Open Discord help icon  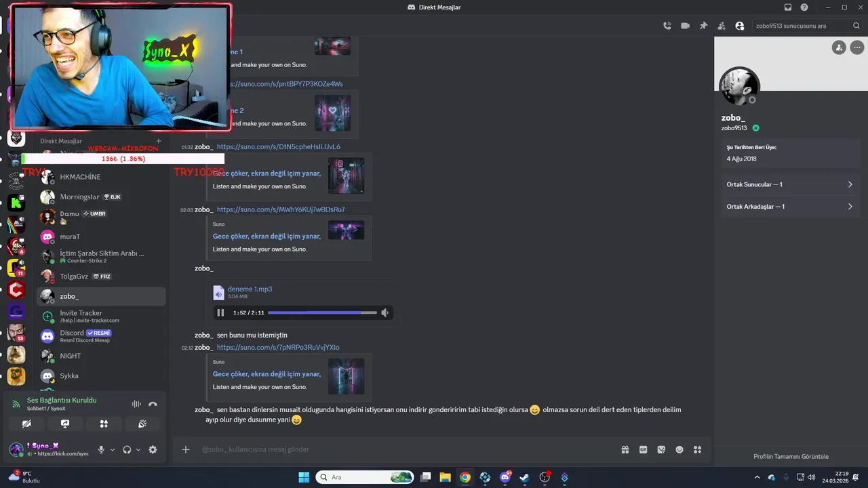tap(804, 7)
